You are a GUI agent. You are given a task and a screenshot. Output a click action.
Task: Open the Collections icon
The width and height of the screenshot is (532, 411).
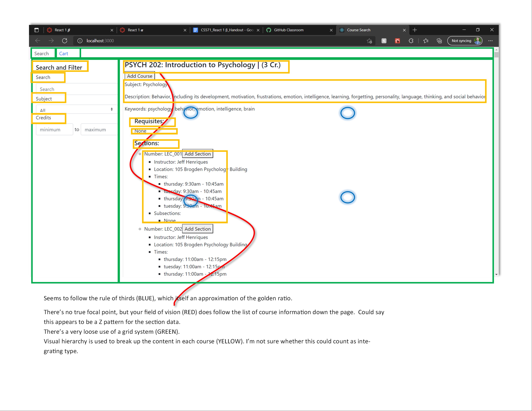tap(439, 41)
